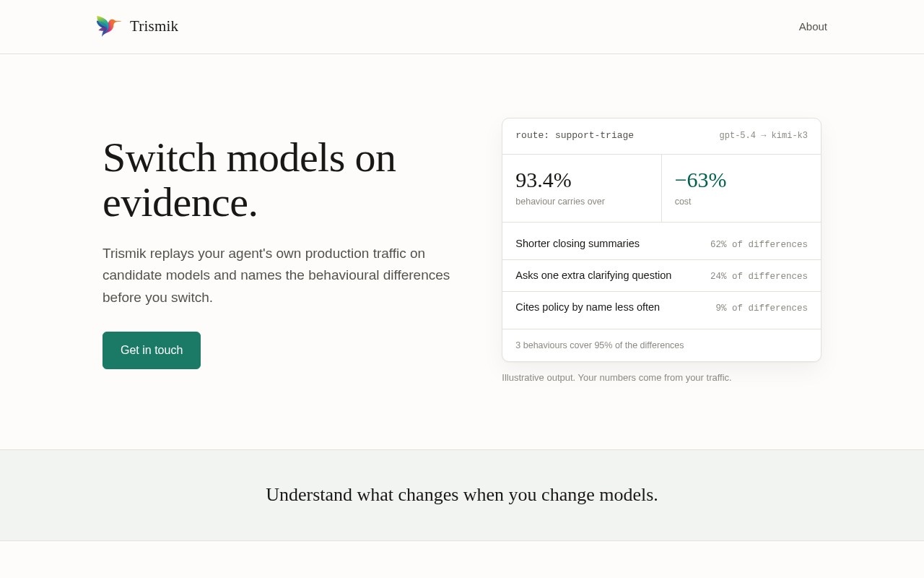Select the Shorter closing summaries row
The height and width of the screenshot is (578, 924).
(x=661, y=244)
